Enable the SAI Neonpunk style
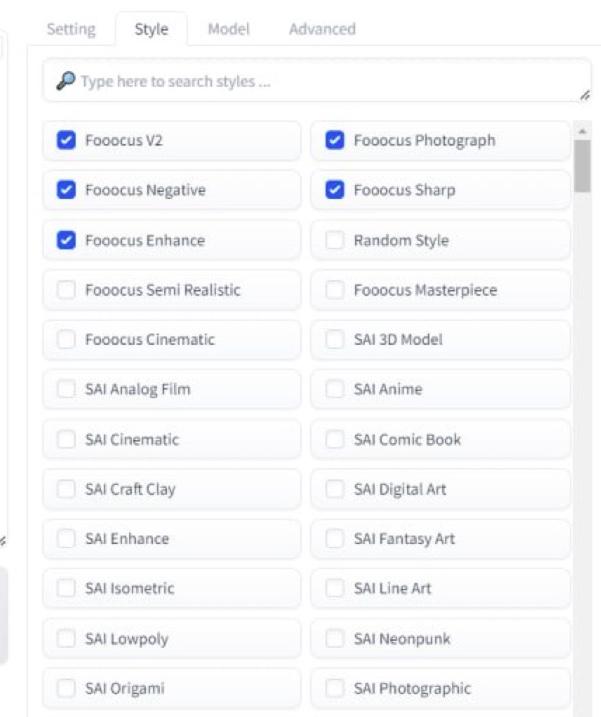 tap(335, 638)
